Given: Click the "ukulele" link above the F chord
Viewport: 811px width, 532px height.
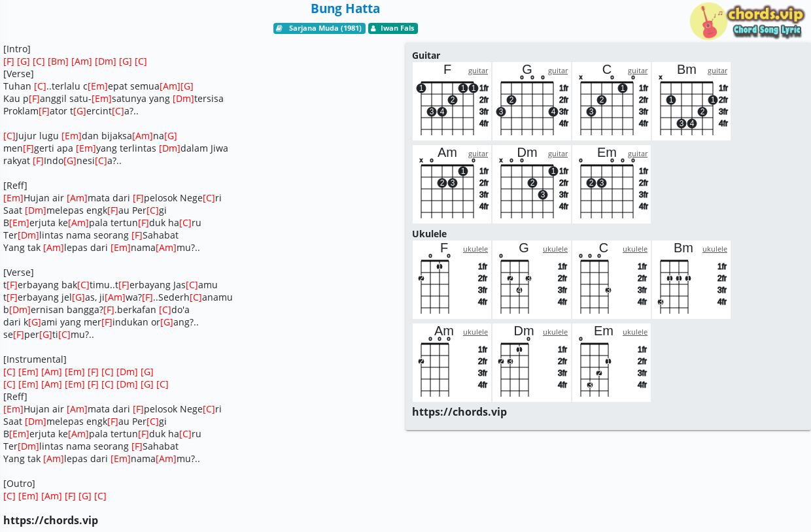Looking at the screenshot, I should (x=475, y=249).
